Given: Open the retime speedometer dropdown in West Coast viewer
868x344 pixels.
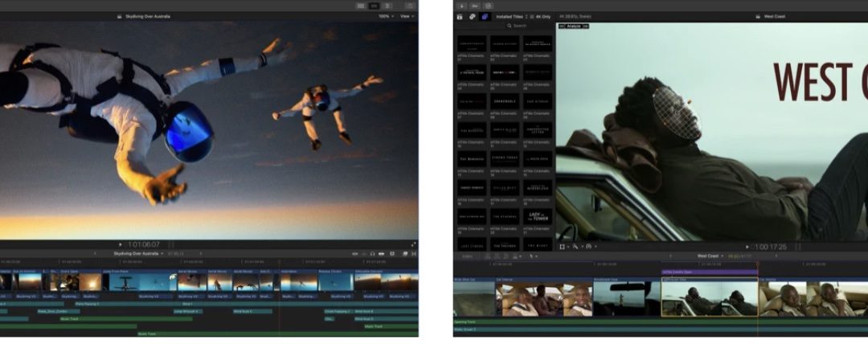Looking at the screenshot, I should [590, 247].
